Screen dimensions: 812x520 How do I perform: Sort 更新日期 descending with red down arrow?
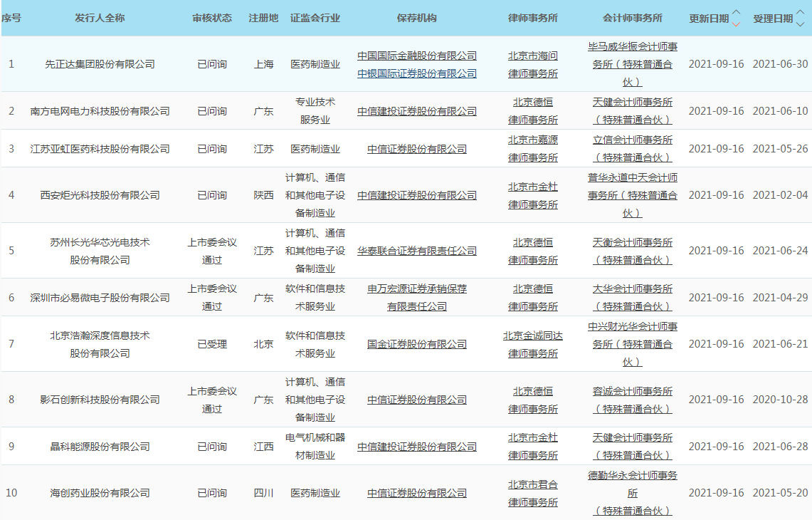(736, 24)
